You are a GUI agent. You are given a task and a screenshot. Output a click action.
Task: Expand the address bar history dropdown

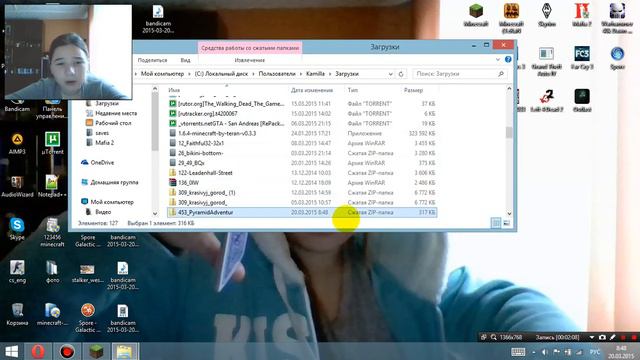pyautogui.click(x=390, y=74)
